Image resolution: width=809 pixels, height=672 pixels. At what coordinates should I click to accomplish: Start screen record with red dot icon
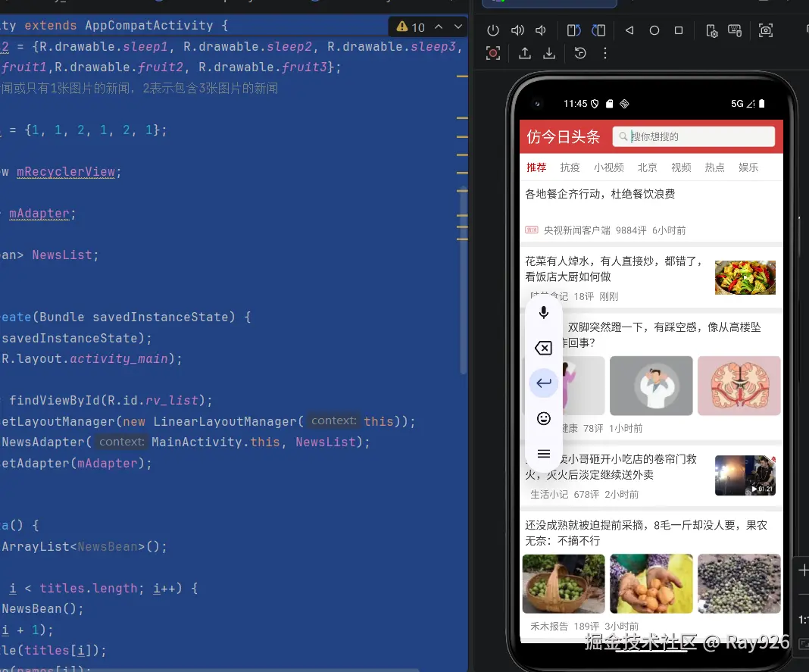coord(492,53)
